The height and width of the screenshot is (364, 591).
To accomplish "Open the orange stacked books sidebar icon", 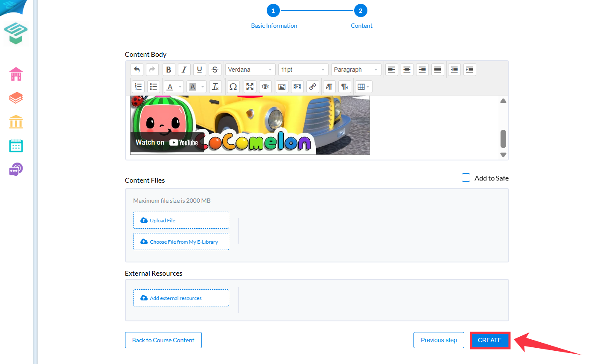I will (x=16, y=98).
